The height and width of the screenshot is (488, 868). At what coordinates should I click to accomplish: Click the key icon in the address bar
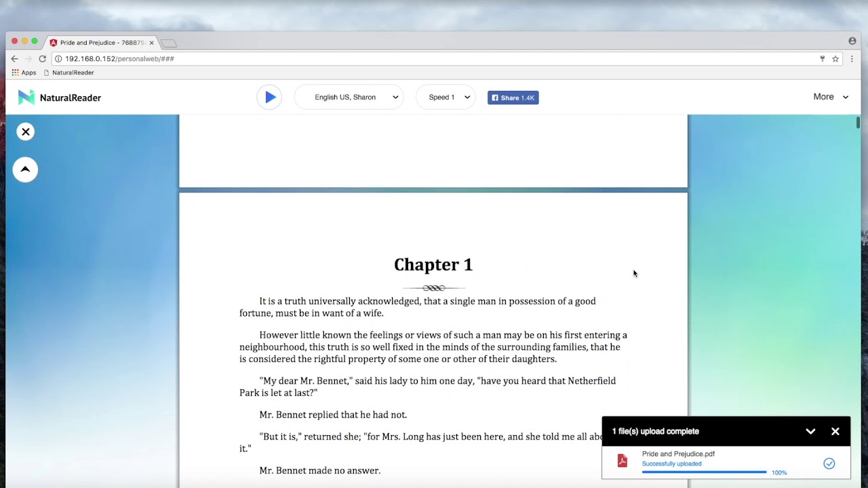click(x=823, y=59)
